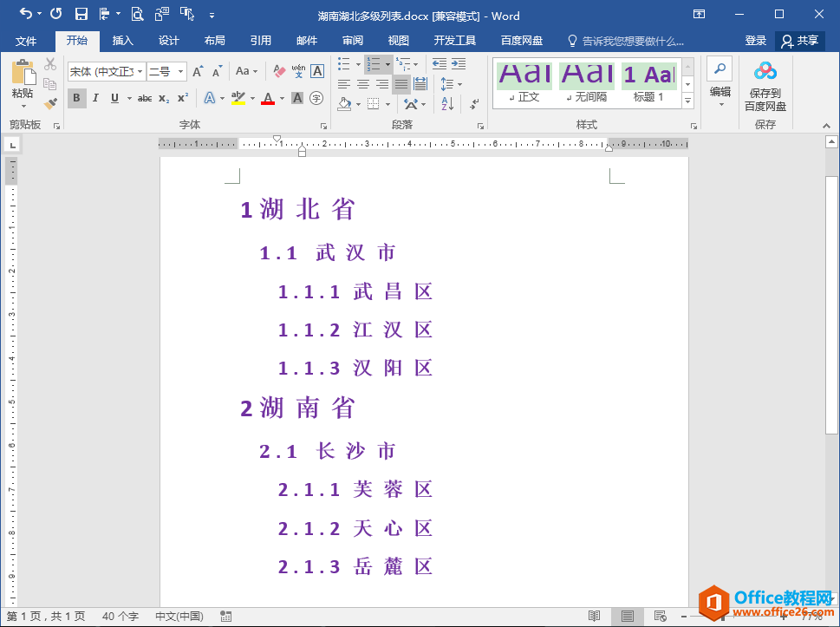Click the Clear All Formatting eraser icon
The height and width of the screenshot is (627, 840).
click(278, 71)
